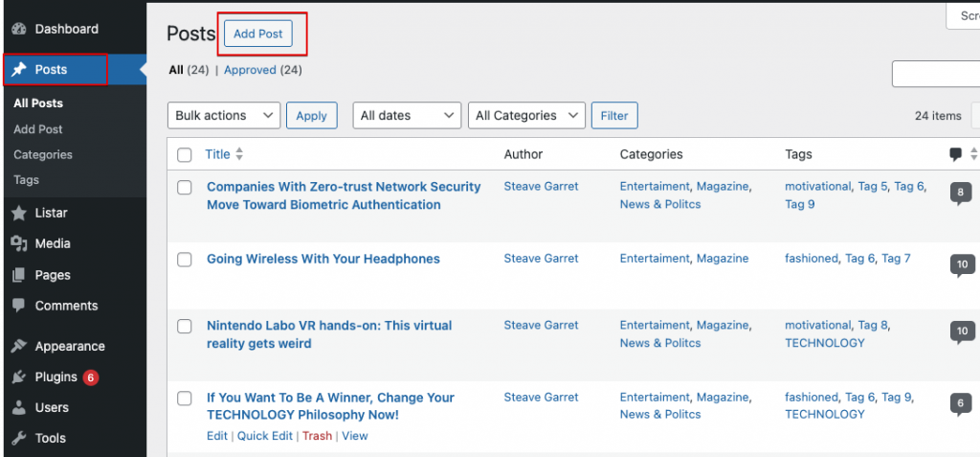
Task: Open Plugins using the plug icon
Action: click(19, 377)
